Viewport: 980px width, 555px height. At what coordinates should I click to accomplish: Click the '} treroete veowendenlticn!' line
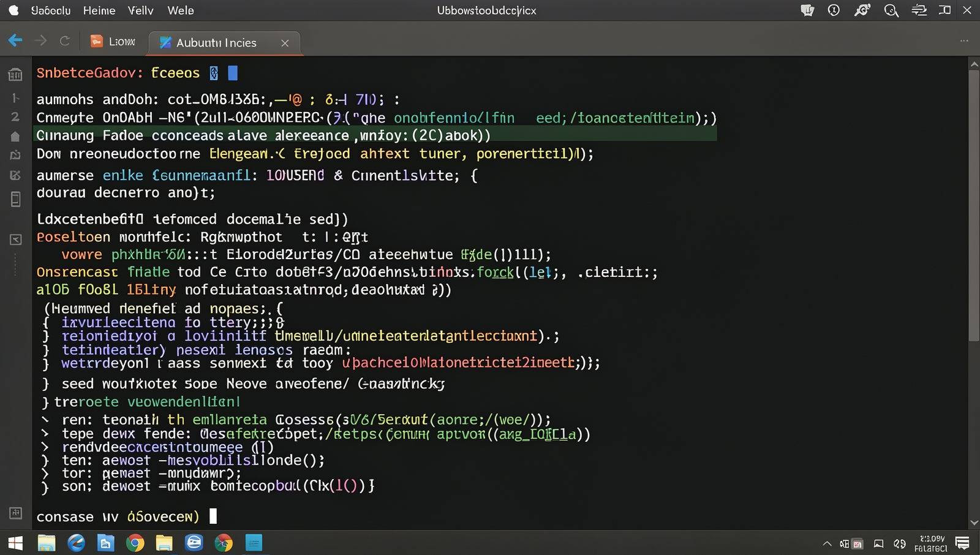tap(141, 402)
